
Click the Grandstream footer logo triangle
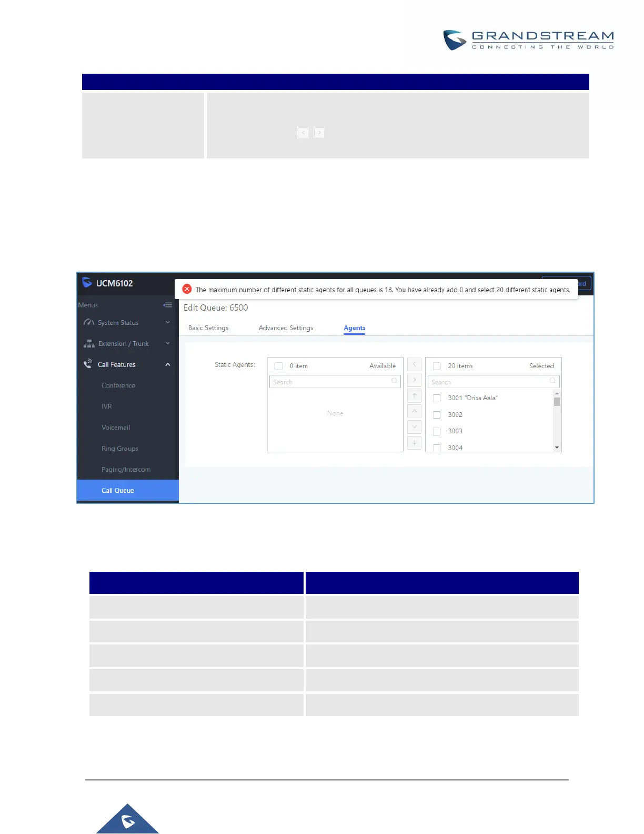click(127, 819)
